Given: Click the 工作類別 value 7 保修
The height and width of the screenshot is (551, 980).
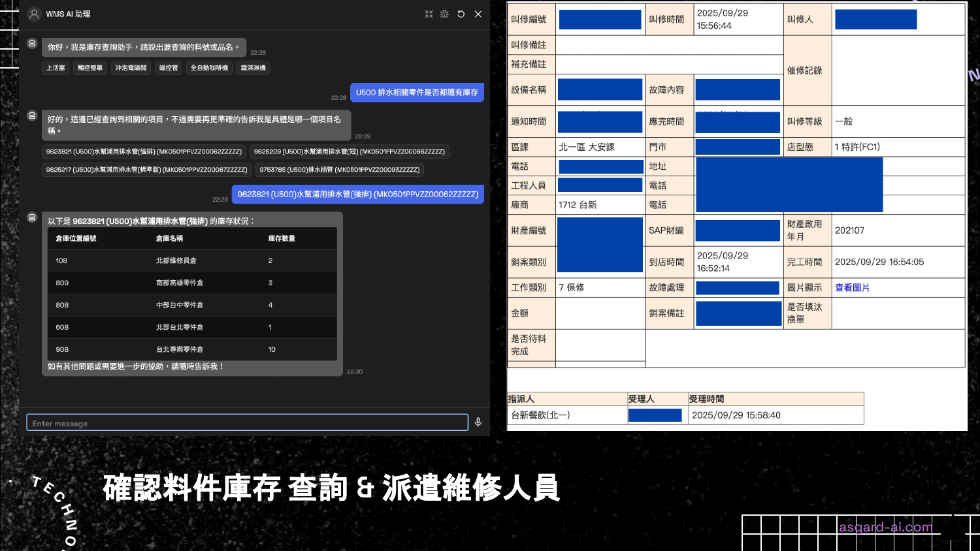Looking at the screenshot, I should click(x=572, y=287).
